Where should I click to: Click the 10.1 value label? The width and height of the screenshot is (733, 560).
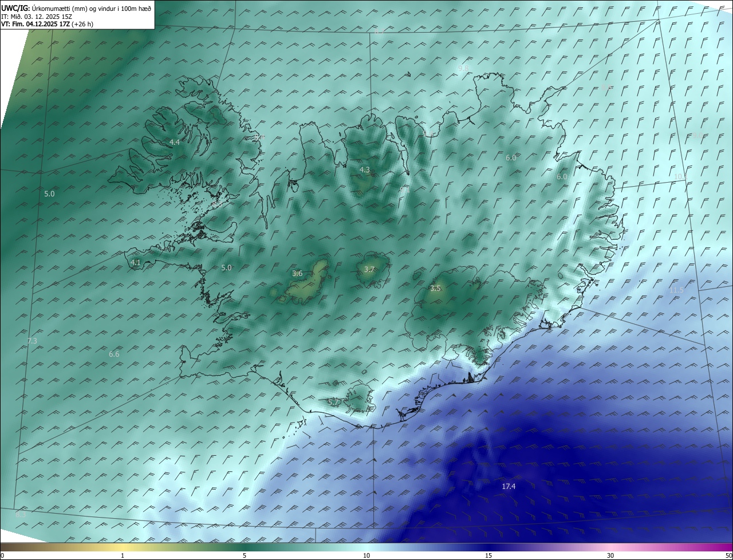(x=680, y=176)
